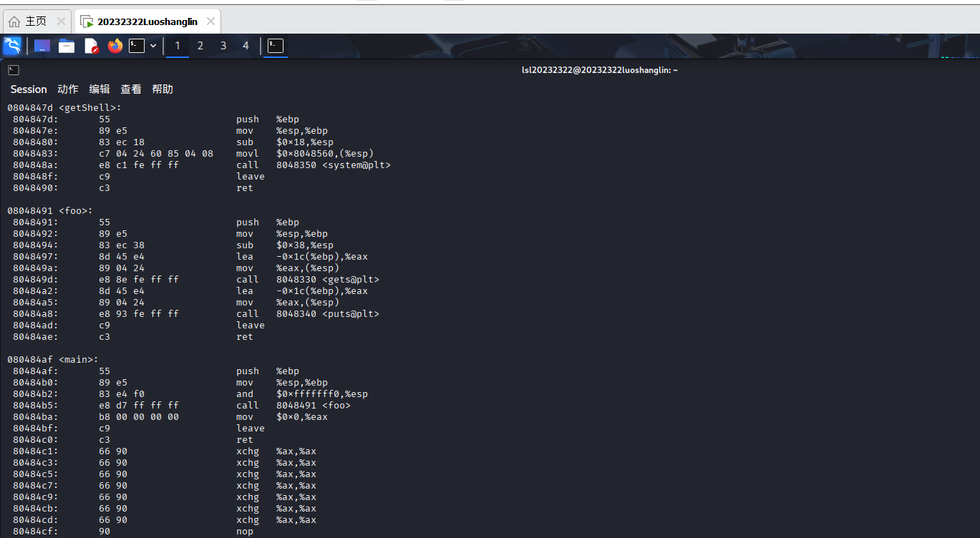Open the 帮助 menu
This screenshot has width=980, height=538.
tap(162, 89)
